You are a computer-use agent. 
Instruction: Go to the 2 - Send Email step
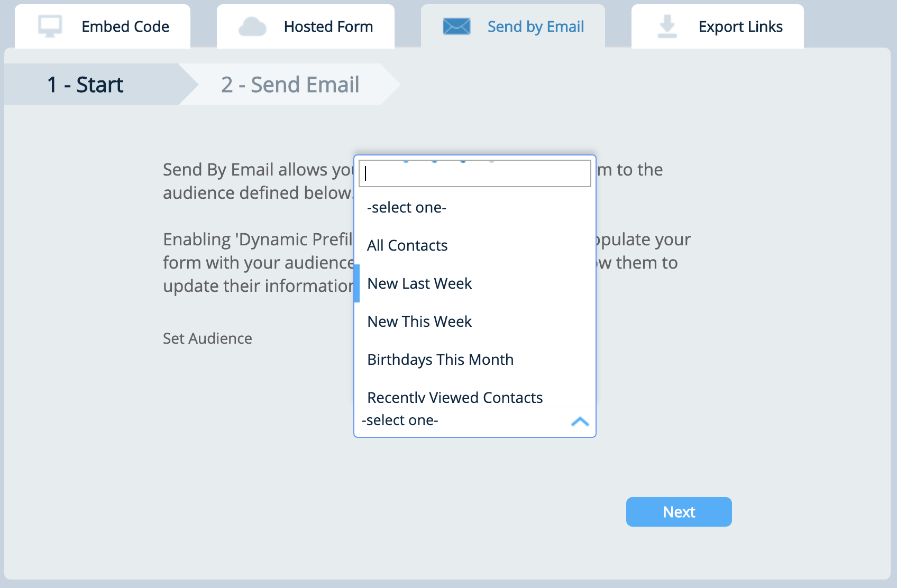290,84
